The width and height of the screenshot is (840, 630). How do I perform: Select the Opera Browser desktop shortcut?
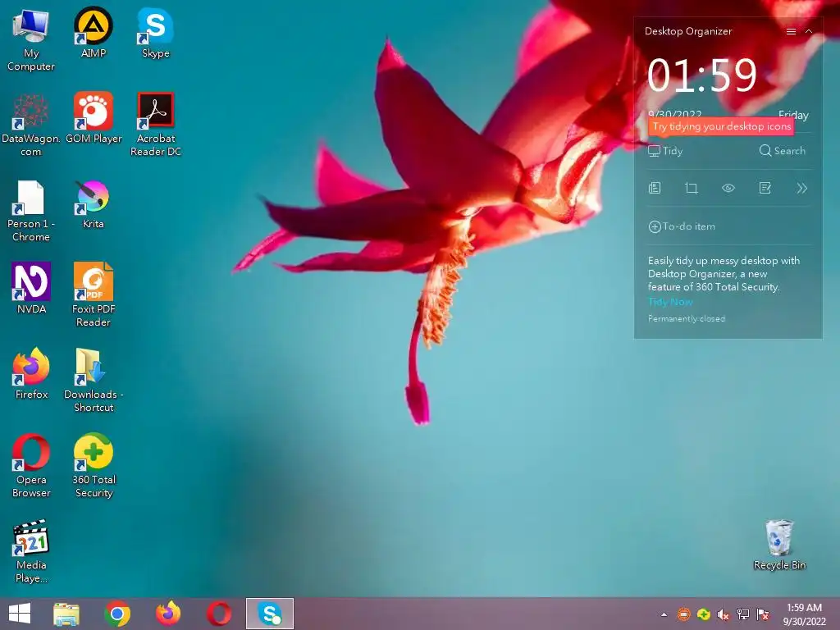click(31, 466)
